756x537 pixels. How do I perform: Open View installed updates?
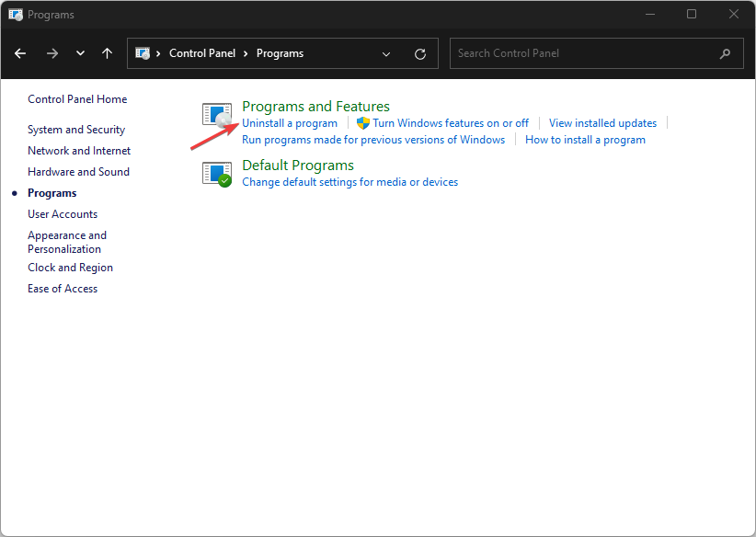[x=602, y=123]
